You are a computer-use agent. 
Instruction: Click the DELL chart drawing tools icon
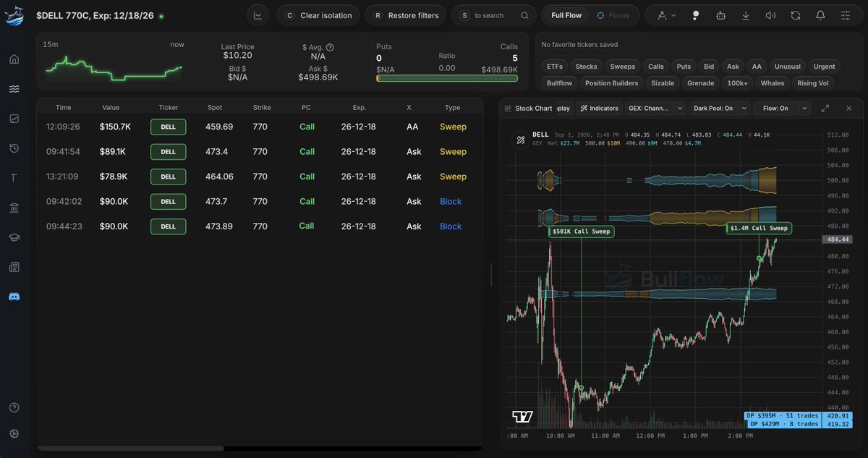pyautogui.click(x=520, y=140)
